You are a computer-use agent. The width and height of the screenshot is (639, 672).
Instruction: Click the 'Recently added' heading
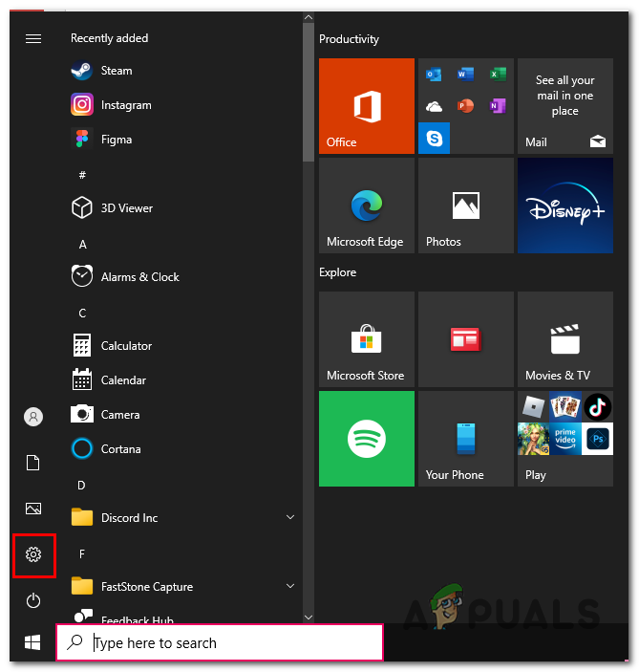[109, 38]
